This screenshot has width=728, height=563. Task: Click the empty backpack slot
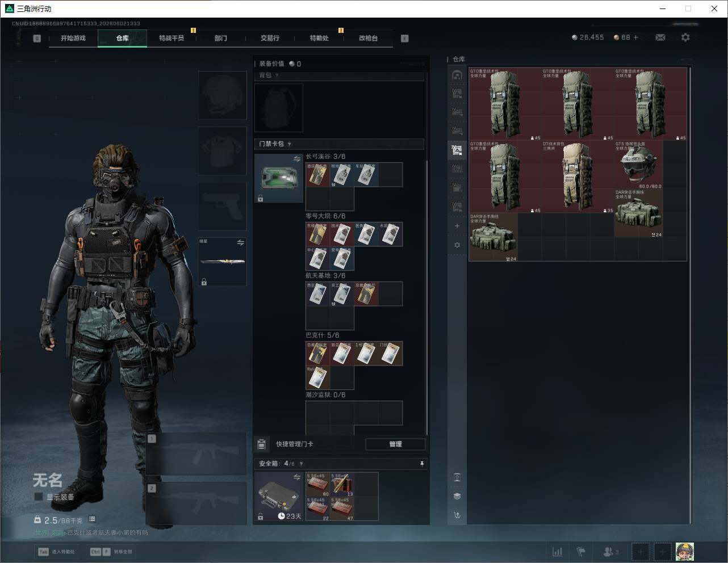pyautogui.click(x=279, y=108)
